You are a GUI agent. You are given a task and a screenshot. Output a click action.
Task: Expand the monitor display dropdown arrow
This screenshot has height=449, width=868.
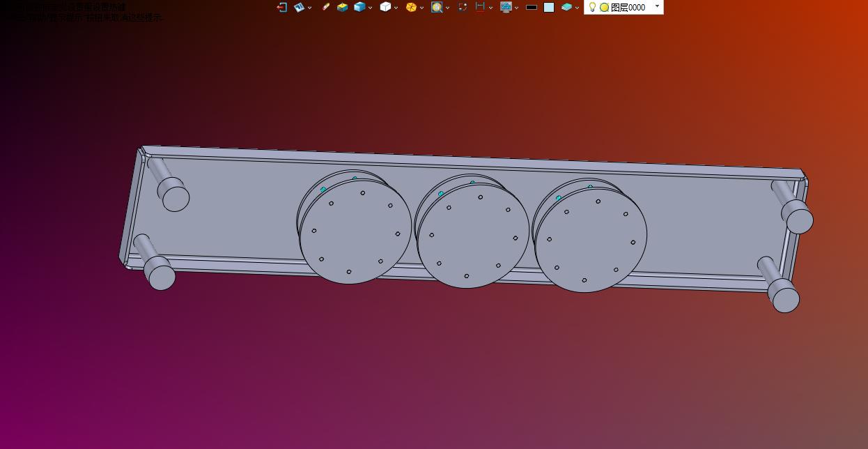click(x=516, y=8)
